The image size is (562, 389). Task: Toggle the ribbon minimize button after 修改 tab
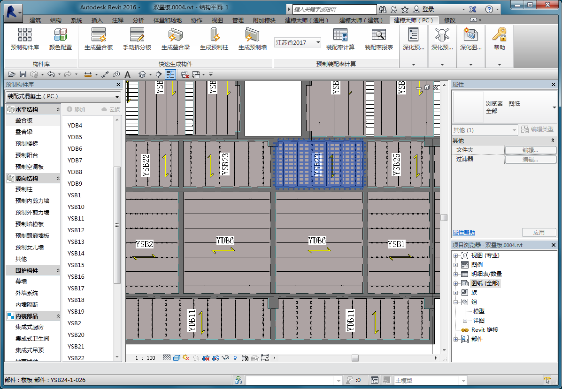pos(474,20)
